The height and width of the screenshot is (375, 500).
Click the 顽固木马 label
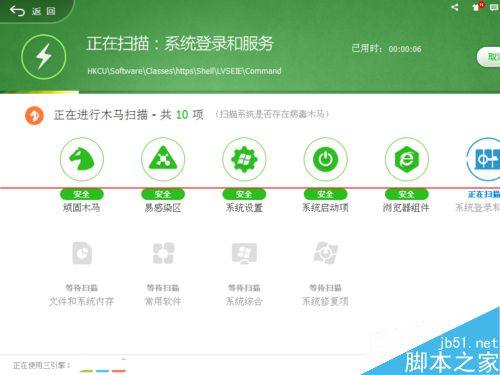pyautogui.click(x=82, y=208)
